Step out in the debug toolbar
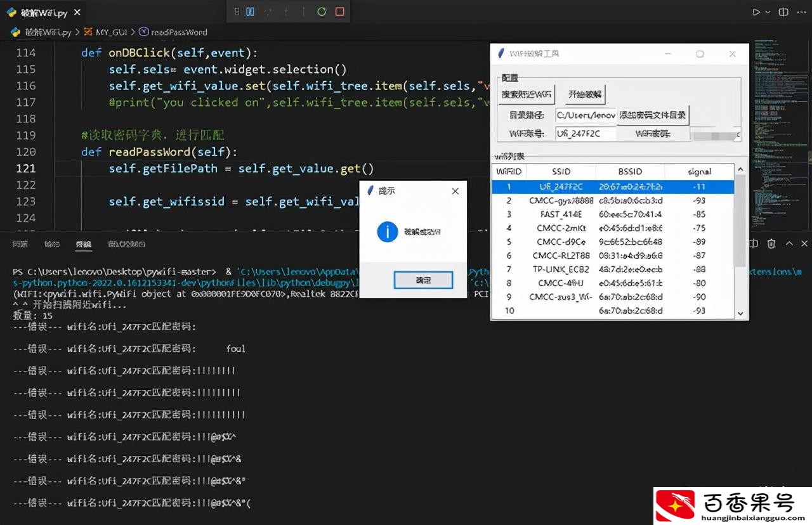 click(303, 11)
